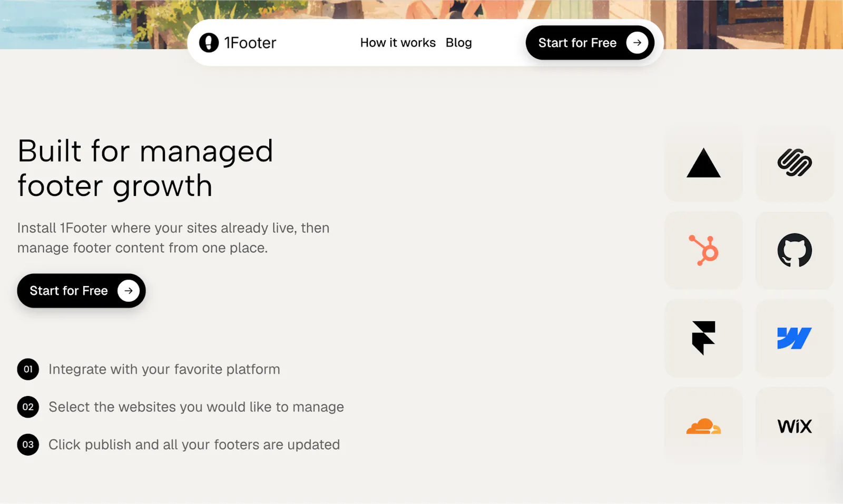
Task: Open the HubSpot integration tile
Action: (x=703, y=250)
